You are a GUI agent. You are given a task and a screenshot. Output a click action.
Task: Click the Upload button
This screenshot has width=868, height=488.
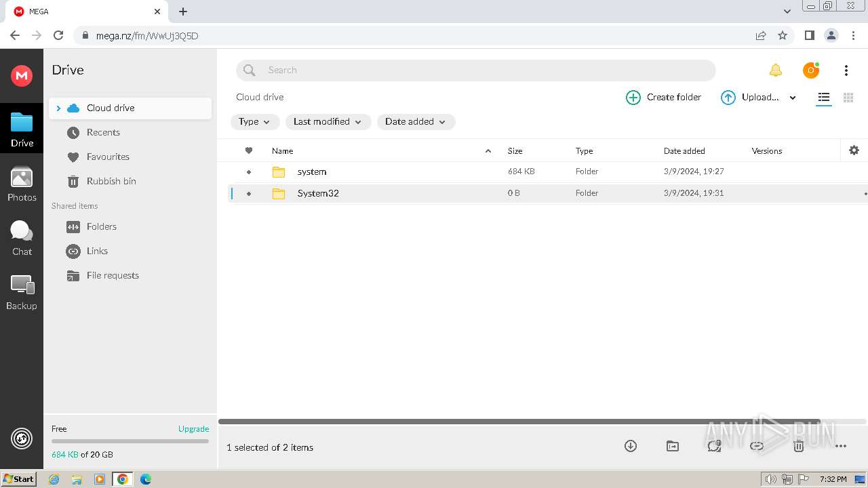pos(750,98)
